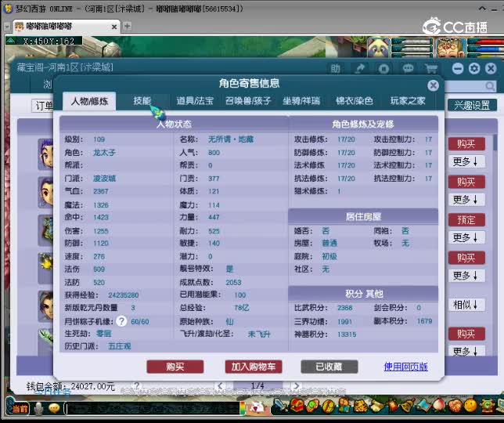The image size is (504, 423).
Task: Click the new tab plus button
Action: coord(128,26)
